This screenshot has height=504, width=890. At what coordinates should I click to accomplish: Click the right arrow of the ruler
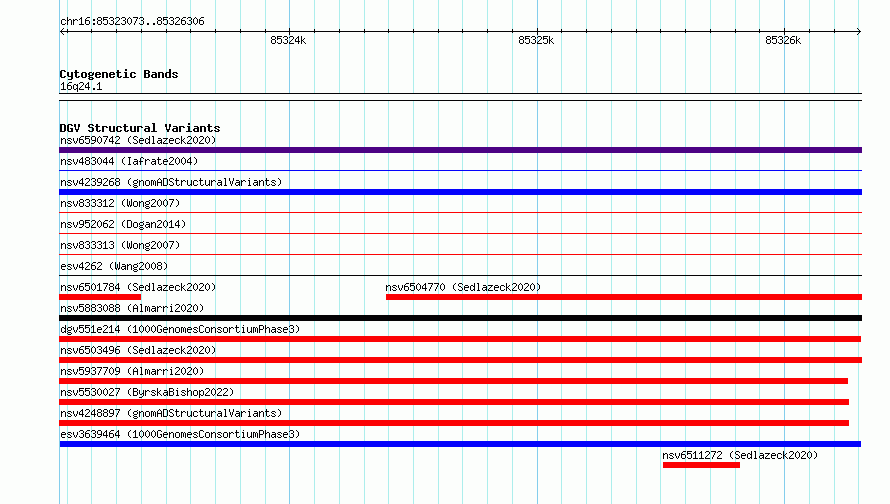pyautogui.click(x=859, y=32)
